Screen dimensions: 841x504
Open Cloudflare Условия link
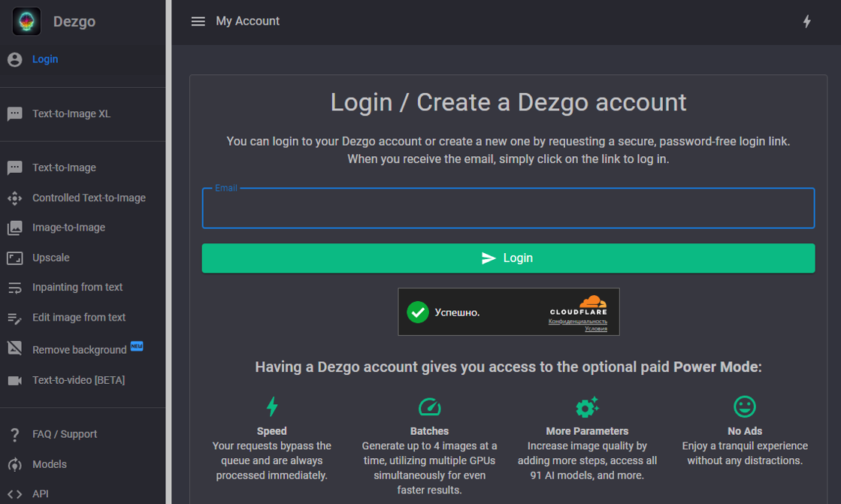[596, 329]
